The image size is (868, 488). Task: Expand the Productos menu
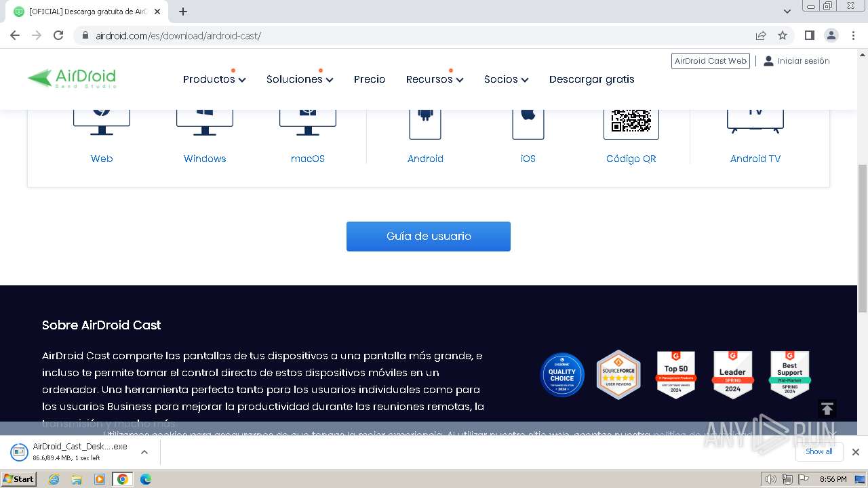pyautogui.click(x=214, y=79)
